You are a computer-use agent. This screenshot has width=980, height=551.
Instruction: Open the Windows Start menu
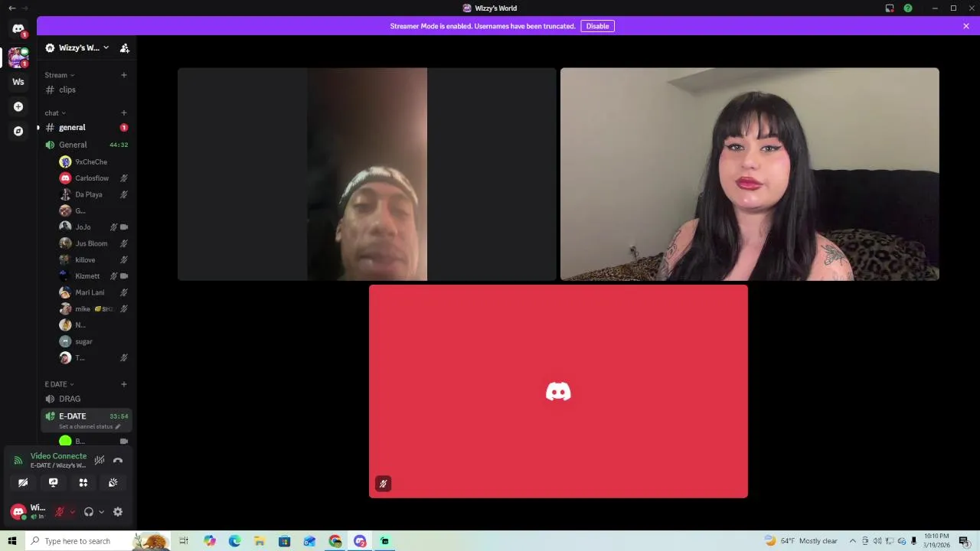click(x=11, y=541)
